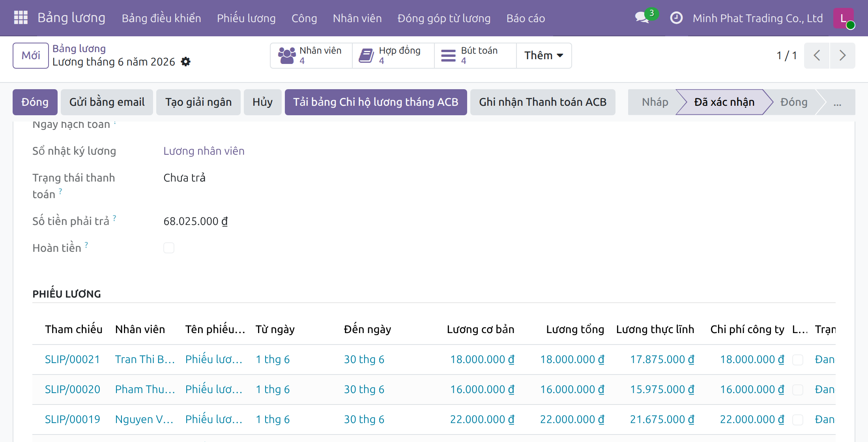868x442 pixels.
Task: Select the Nháp status stage
Action: pyautogui.click(x=654, y=102)
